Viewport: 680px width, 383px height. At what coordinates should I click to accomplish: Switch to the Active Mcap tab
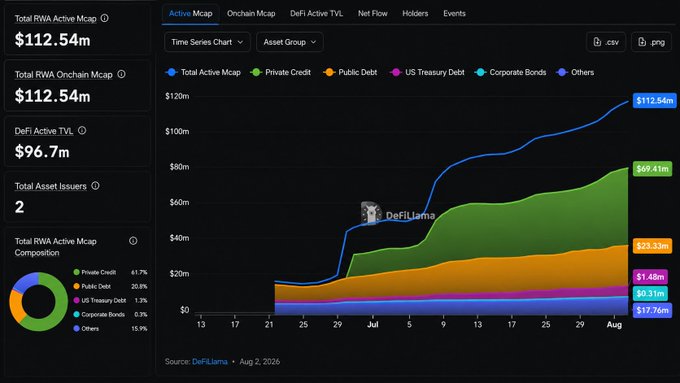(190, 13)
